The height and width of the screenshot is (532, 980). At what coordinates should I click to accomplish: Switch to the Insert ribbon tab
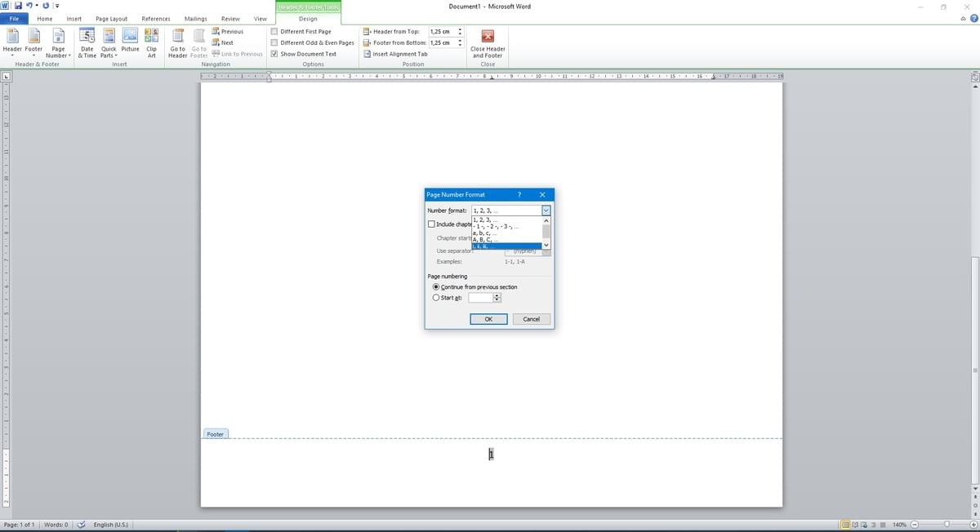coord(73,18)
